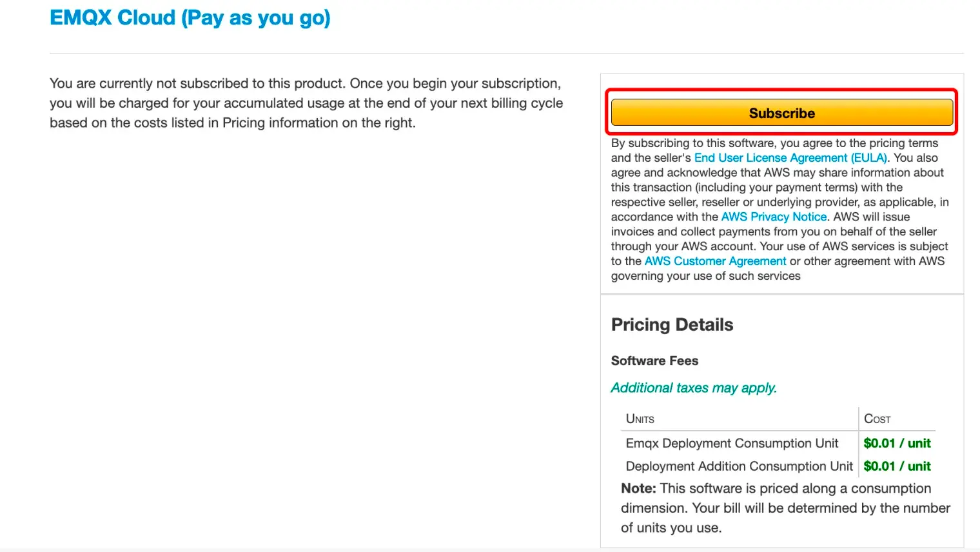Screen dimensions: 980x552
Task: Click the Pricing Details heading
Action: [x=672, y=325]
